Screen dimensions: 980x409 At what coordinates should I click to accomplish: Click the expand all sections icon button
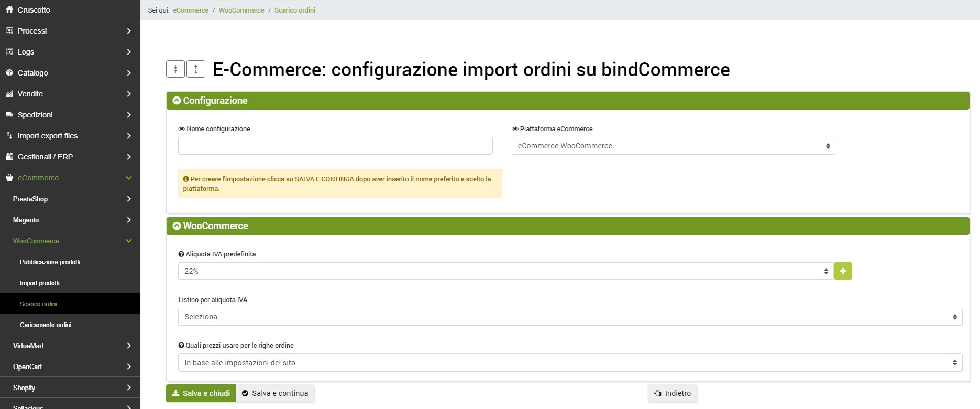click(196, 69)
